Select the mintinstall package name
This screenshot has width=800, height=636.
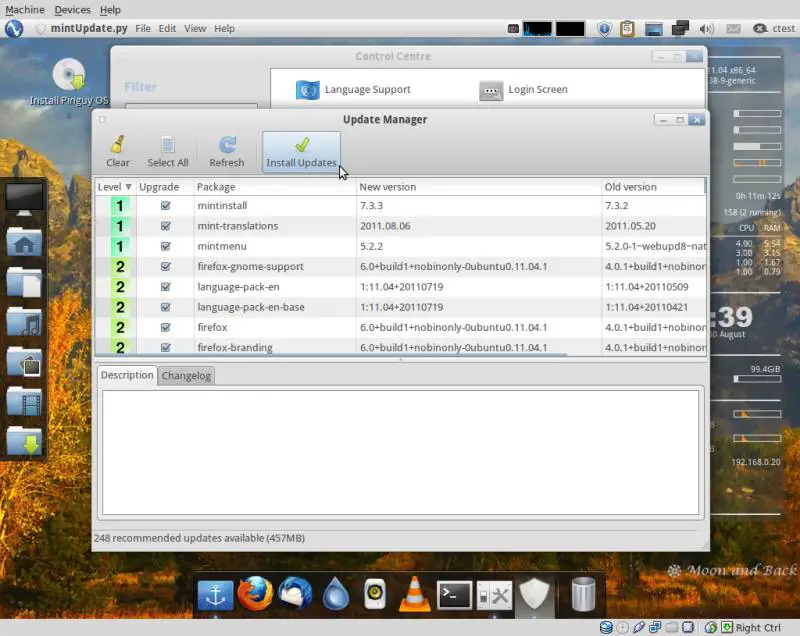[222, 206]
